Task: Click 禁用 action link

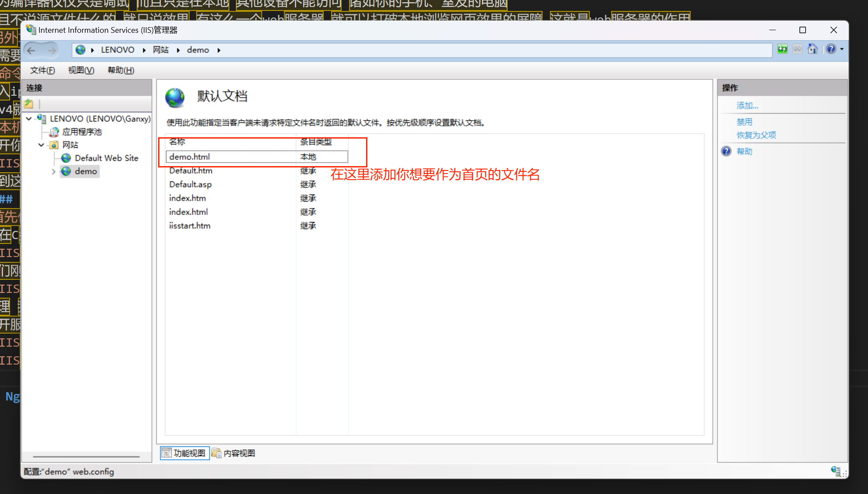Action: point(744,122)
